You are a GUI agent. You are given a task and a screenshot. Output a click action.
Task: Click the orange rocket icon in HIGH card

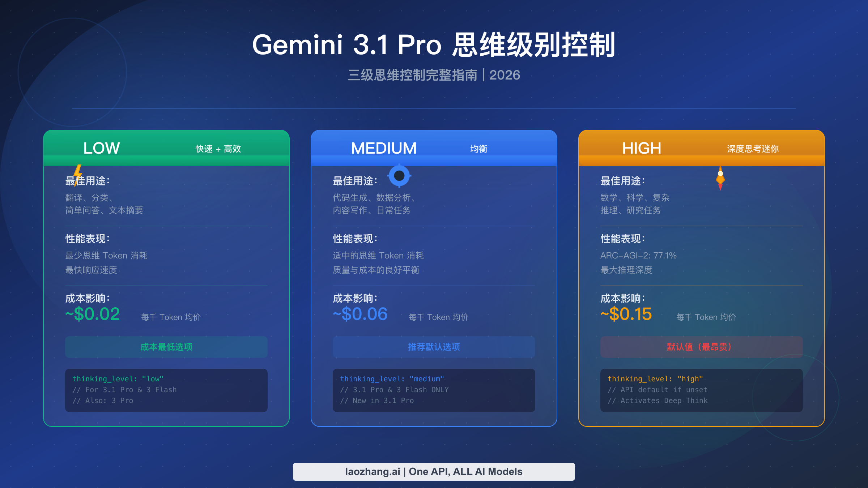(x=720, y=178)
